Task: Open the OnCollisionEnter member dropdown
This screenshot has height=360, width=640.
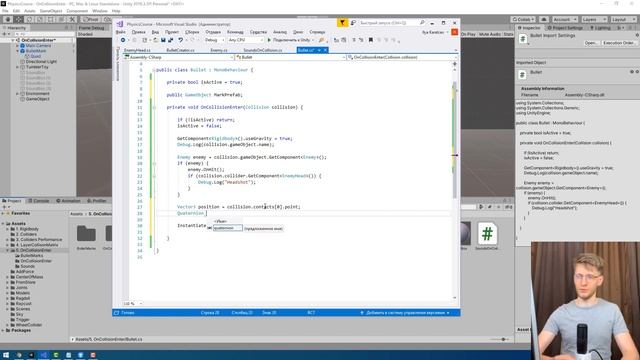Action: [x=402, y=58]
